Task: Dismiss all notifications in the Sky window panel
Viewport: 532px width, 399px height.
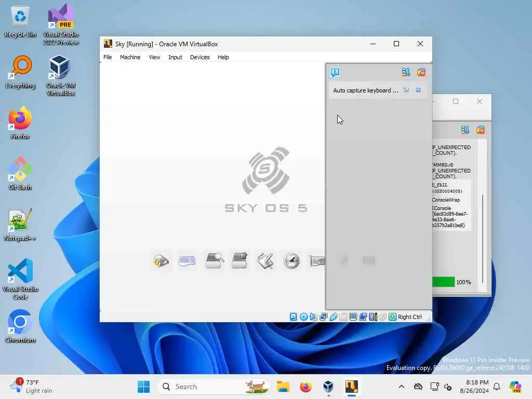Action: point(421,72)
